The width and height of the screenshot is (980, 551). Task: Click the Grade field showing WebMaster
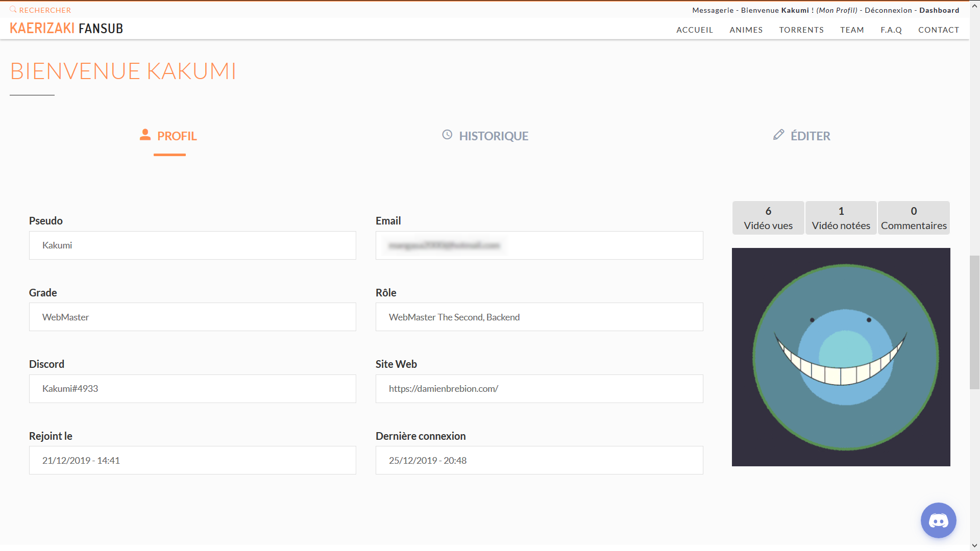tap(192, 317)
